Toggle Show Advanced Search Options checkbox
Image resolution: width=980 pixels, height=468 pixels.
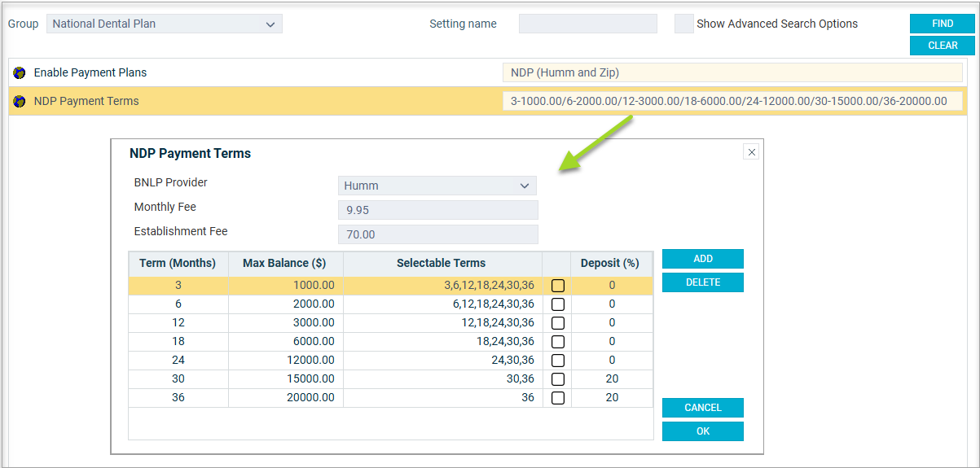coord(683,24)
